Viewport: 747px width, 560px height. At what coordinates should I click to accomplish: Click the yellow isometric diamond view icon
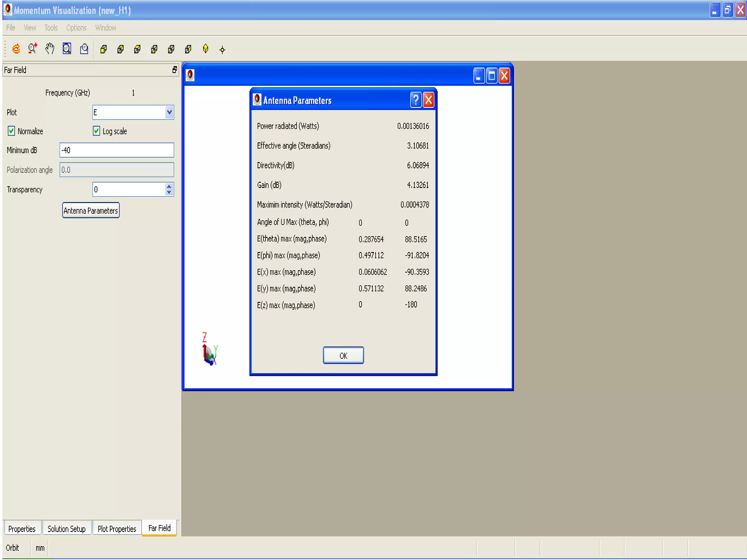[x=205, y=49]
